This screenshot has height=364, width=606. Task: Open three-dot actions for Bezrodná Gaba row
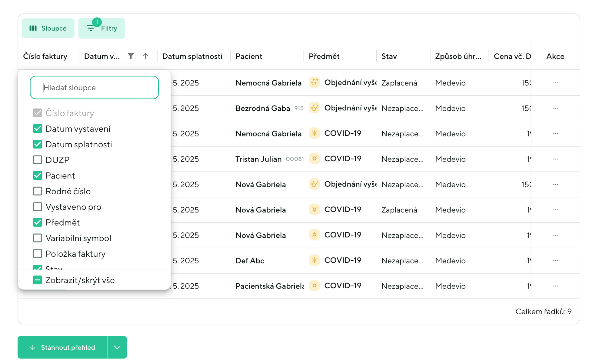pyautogui.click(x=555, y=108)
